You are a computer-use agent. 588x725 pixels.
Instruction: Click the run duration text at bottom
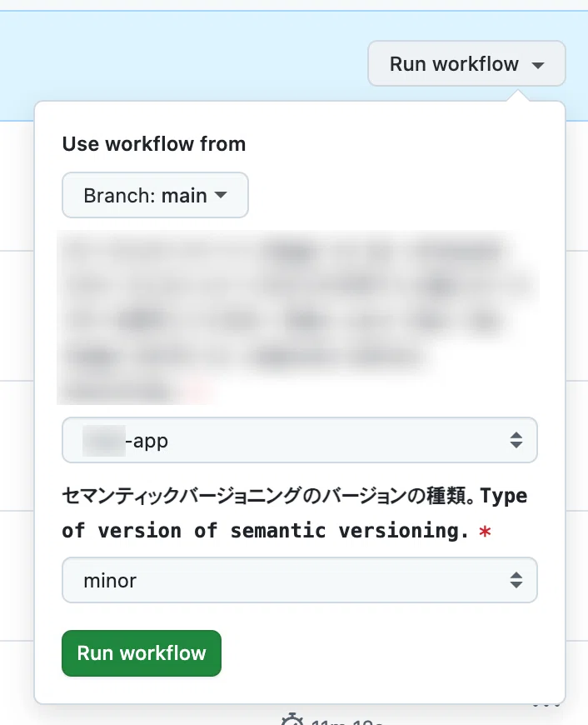(346, 722)
